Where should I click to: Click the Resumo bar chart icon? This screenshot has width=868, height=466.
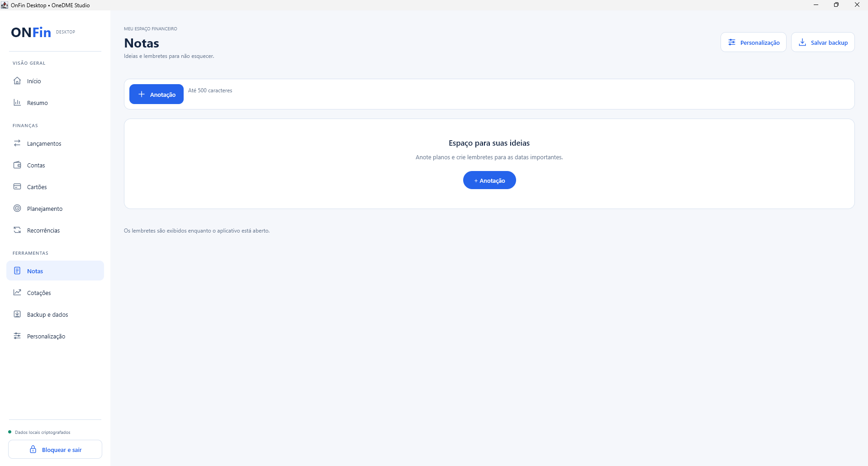click(x=17, y=102)
